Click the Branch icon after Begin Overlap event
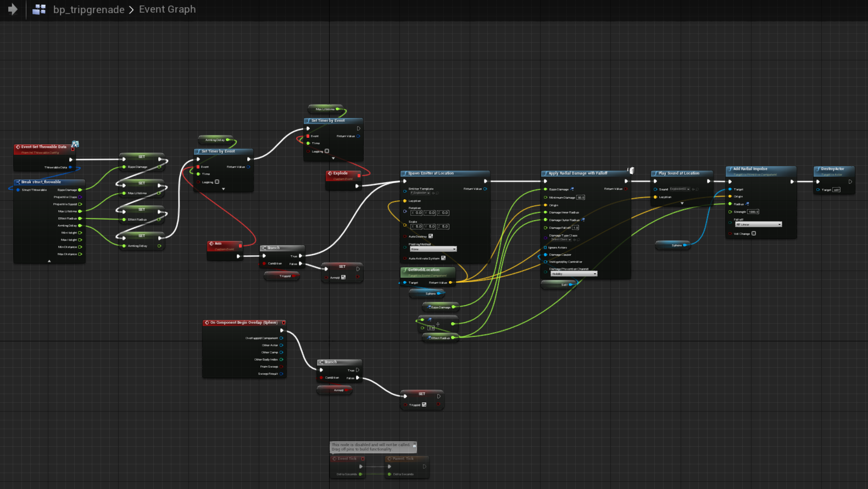Viewport: 868px width, 489px height. click(x=321, y=362)
